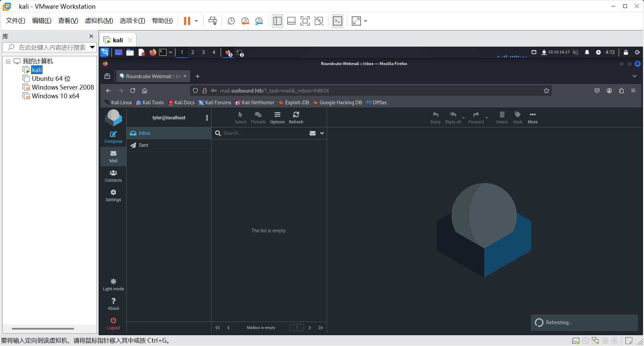
Task: Open Kali Docs bookmark
Action: tap(181, 103)
